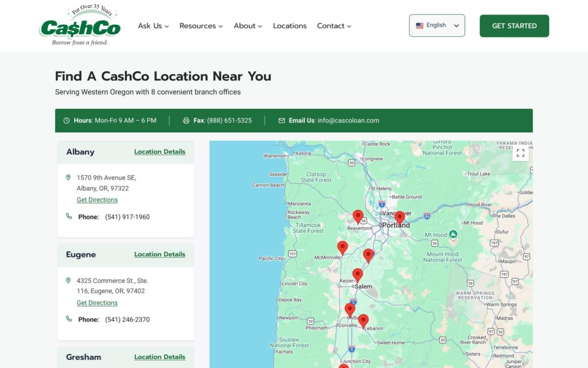588x368 pixels.
Task: Click the Eugene card heading
Action: 81,254
